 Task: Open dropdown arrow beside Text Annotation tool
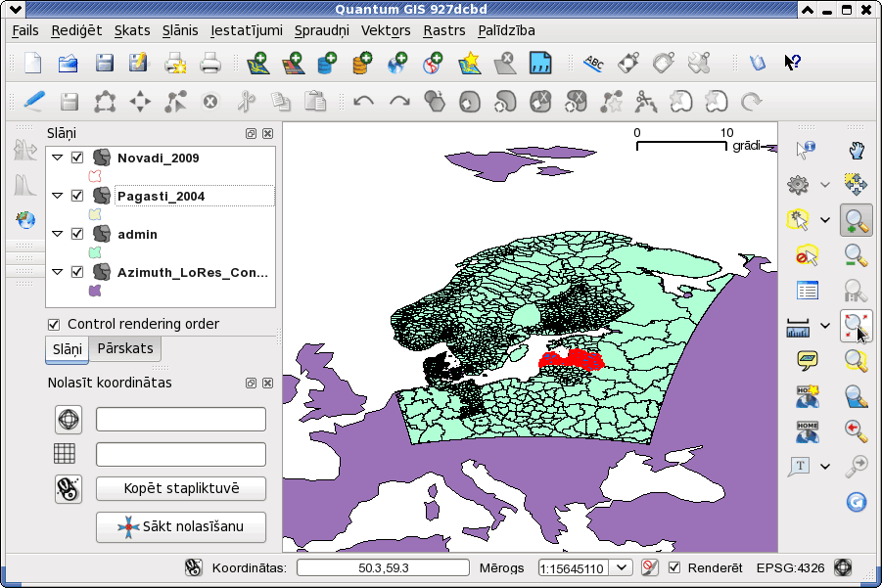pos(825,466)
